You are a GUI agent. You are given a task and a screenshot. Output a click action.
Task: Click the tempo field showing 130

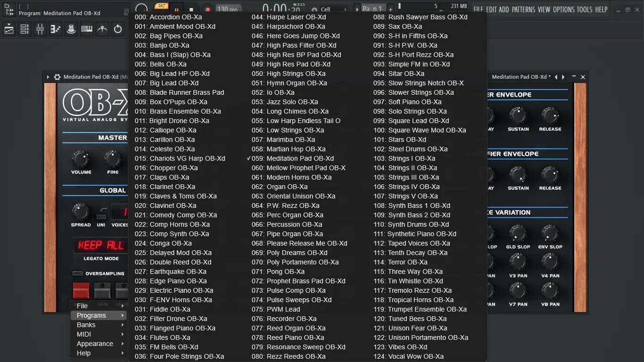click(x=229, y=9)
